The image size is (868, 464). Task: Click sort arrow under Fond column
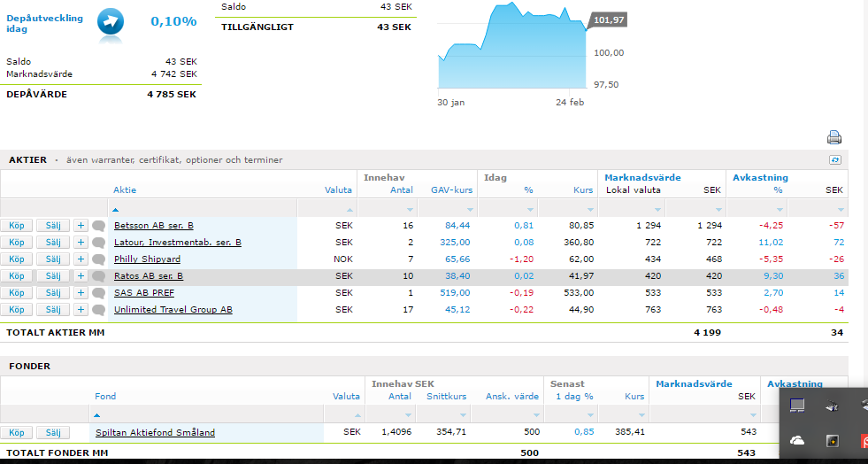(x=96, y=414)
